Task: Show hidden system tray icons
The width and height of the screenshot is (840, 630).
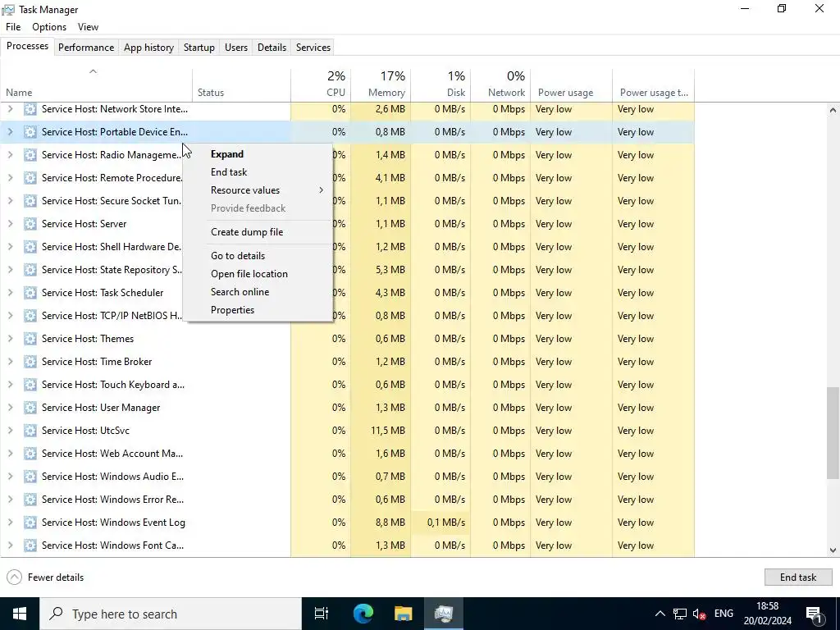Action: tap(660, 614)
